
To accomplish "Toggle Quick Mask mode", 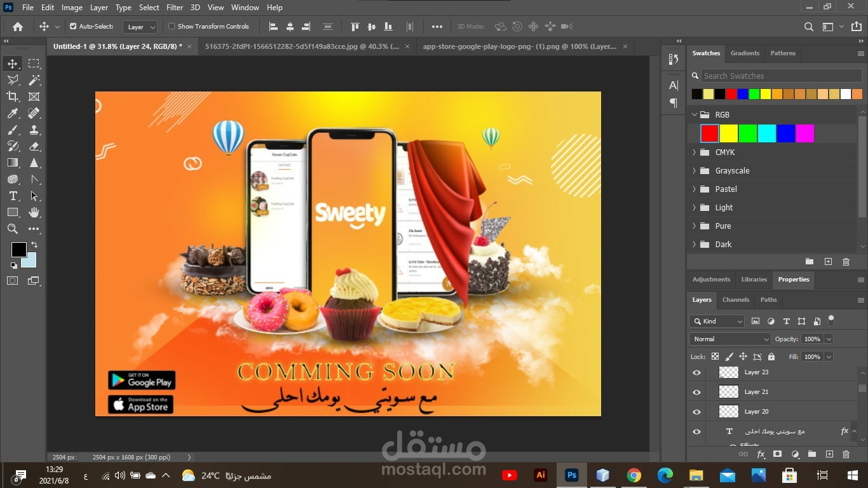I will coord(13,280).
